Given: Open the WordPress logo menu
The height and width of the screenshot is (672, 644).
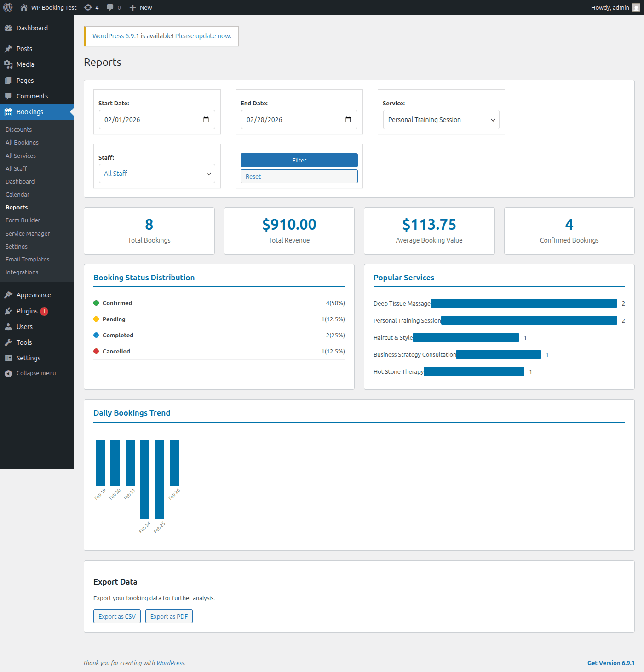Looking at the screenshot, I should pos(8,7).
